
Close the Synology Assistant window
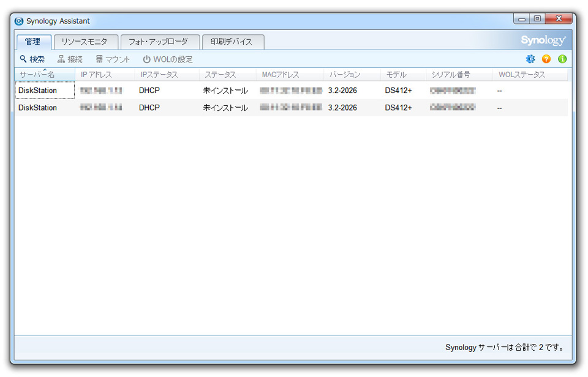559,18
